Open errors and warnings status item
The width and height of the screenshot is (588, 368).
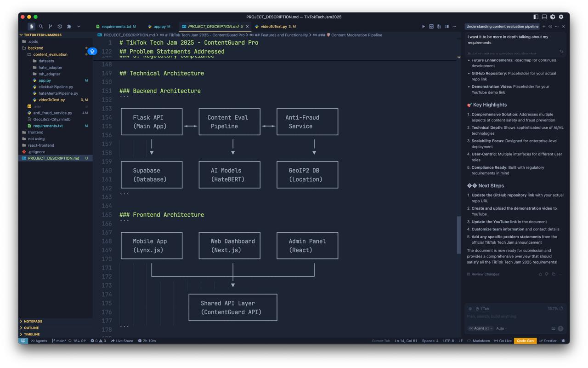tap(98, 341)
